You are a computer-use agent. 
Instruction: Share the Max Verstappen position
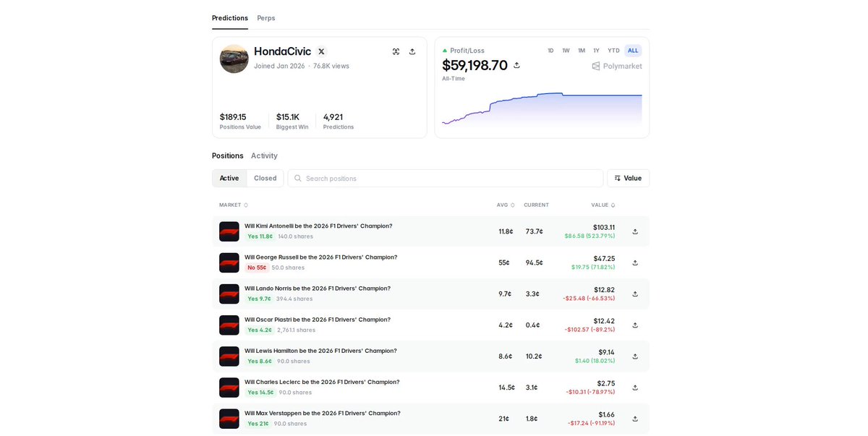coord(635,419)
